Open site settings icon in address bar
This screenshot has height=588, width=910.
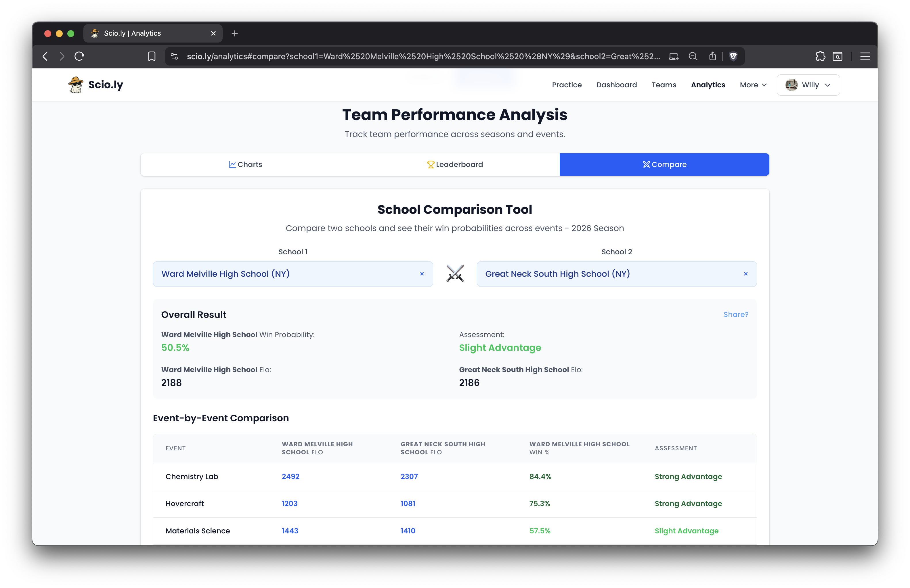tap(174, 57)
